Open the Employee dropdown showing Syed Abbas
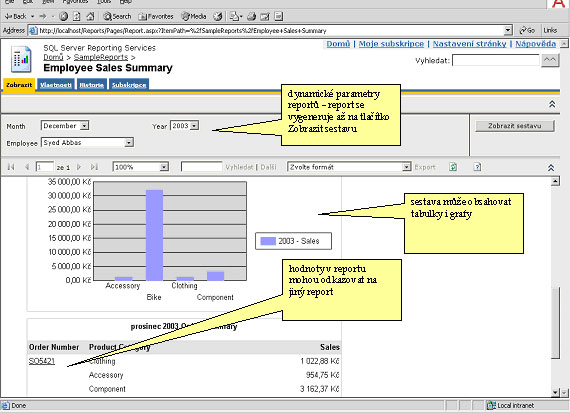The image size is (570, 413). click(x=88, y=143)
